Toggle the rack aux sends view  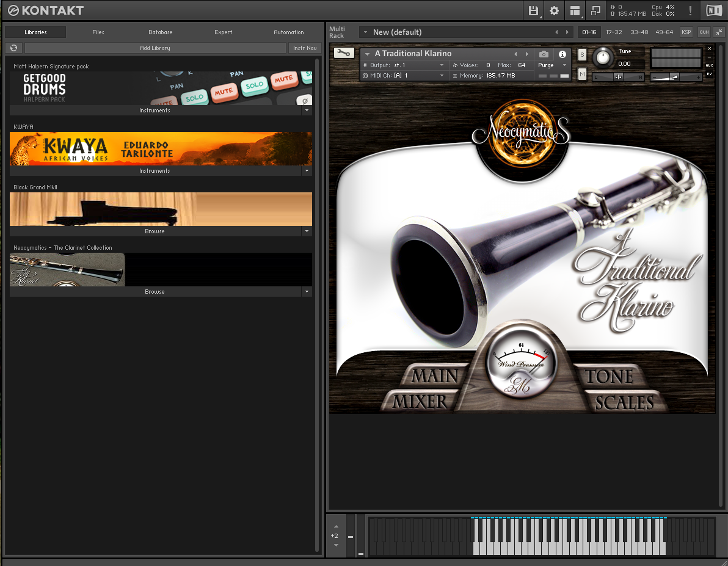coord(704,32)
